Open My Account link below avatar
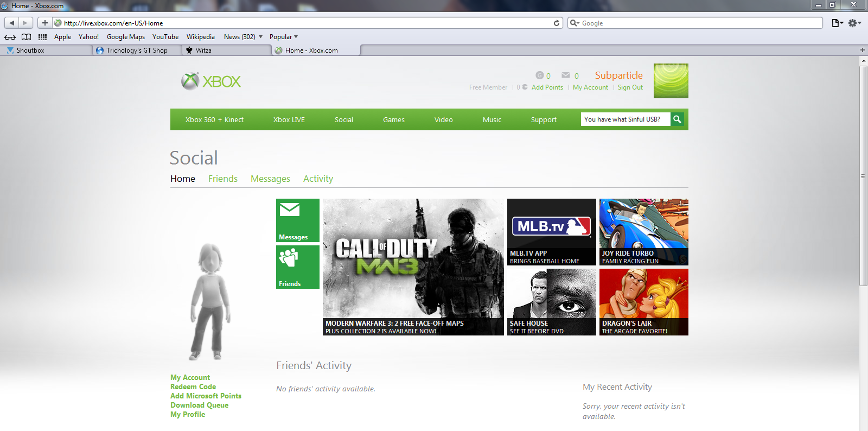868x431 pixels. (190, 377)
